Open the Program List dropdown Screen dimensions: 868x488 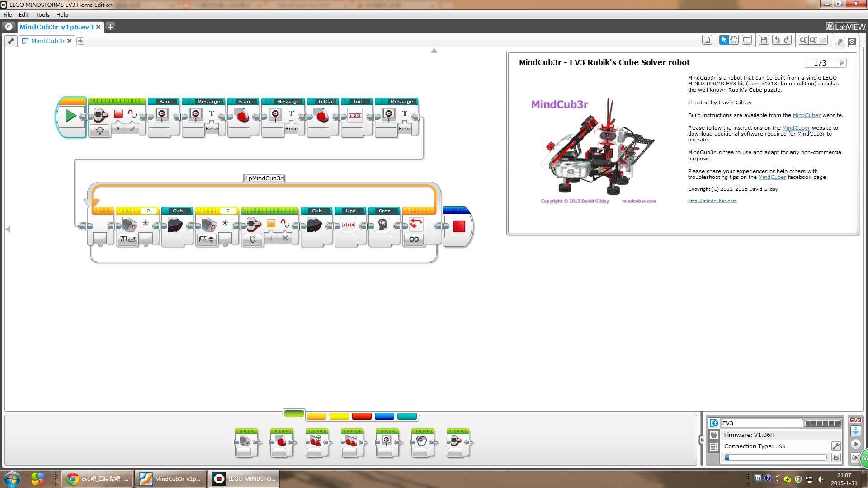click(x=707, y=40)
